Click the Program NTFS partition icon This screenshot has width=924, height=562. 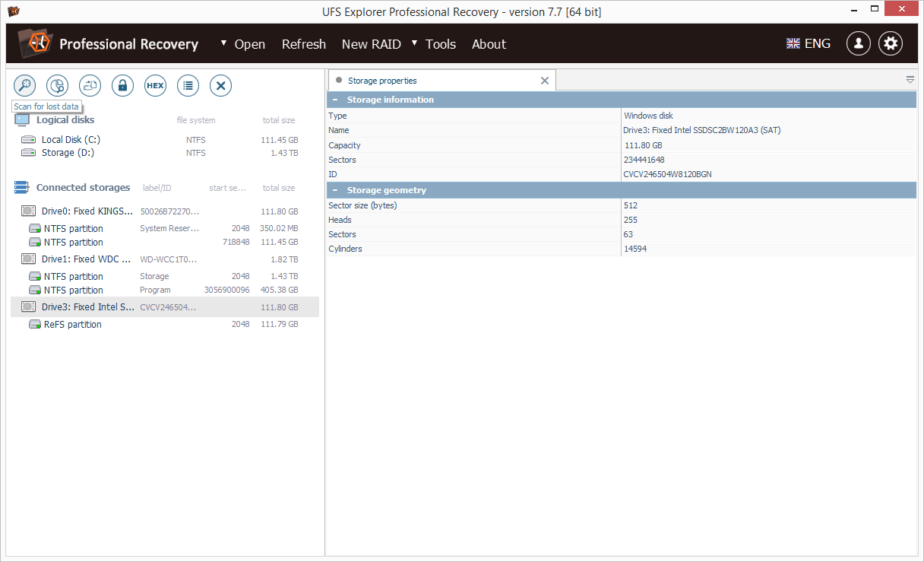[35, 291]
